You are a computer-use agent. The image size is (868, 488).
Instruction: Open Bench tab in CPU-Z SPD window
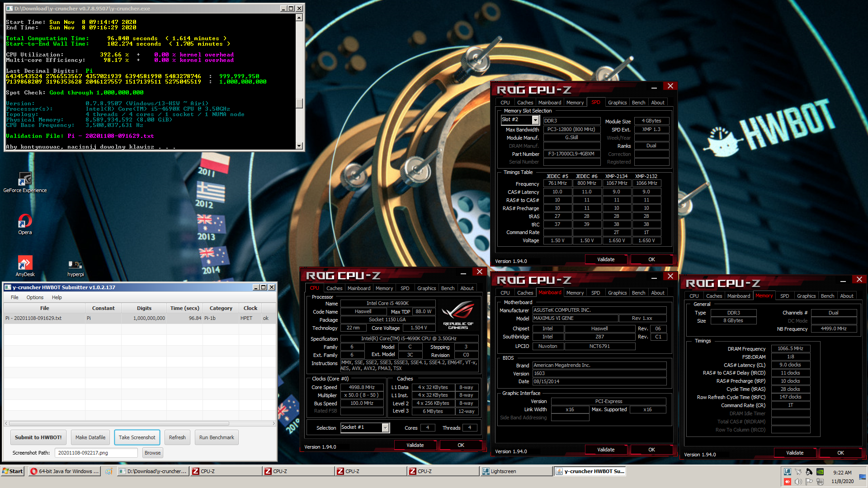(638, 103)
